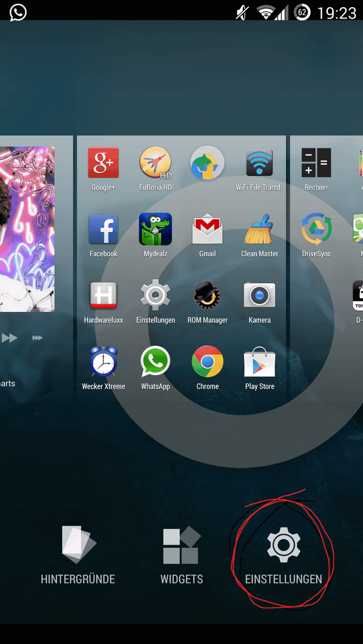The height and width of the screenshot is (644, 363).
Task: Tap the Google Drive sync icon in top row
Action: point(208,163)
